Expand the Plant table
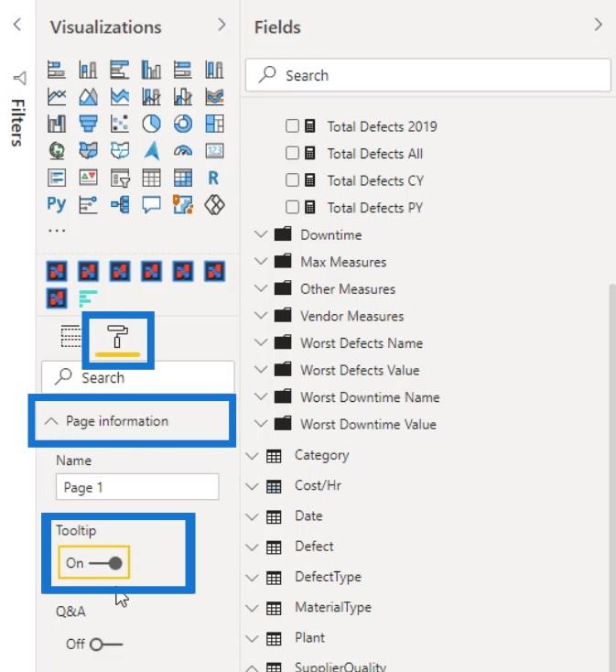 click(x=253, y=638)
